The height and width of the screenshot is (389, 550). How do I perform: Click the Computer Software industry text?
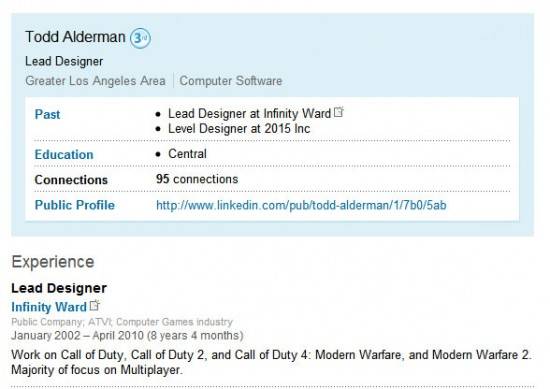(231, 81)
